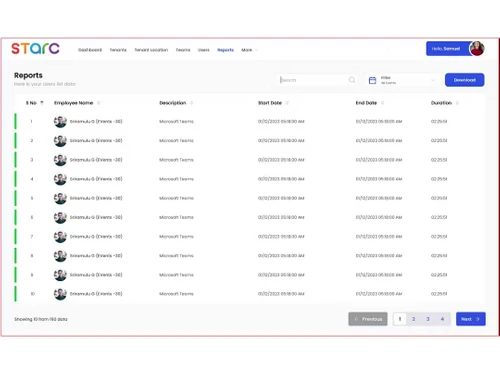Viewport: 500px width, 375px height.
Task: Click employee avatar in row 3
Action: [x=60, y=160]
